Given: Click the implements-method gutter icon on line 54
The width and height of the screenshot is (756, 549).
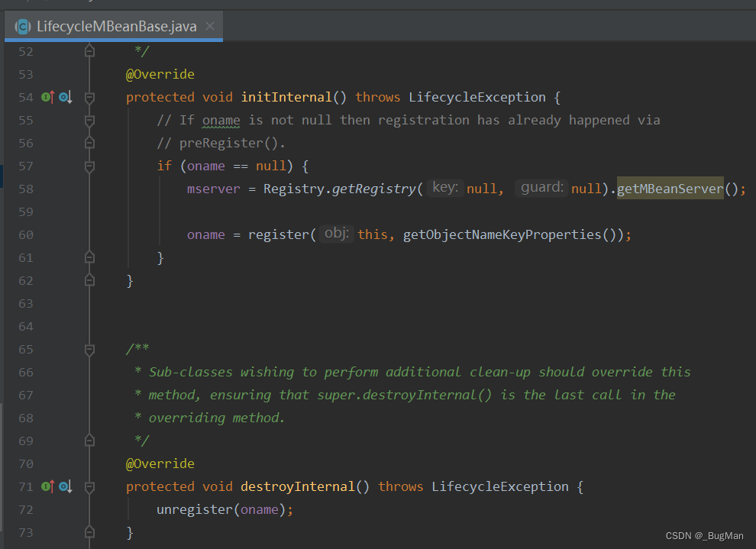Looking at the screenshot, I should point(48,98).
